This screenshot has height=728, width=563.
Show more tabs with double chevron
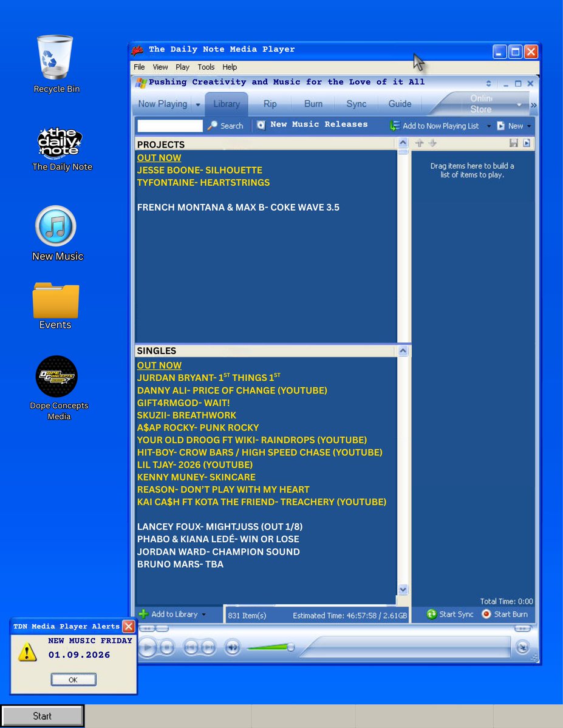[x=534, y=106]
